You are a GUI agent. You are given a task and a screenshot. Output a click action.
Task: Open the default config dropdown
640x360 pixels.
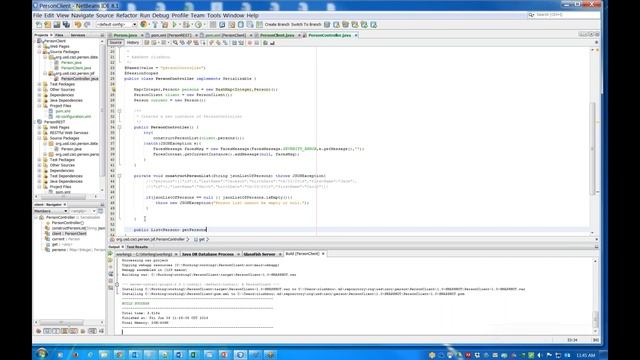(116, 24)
